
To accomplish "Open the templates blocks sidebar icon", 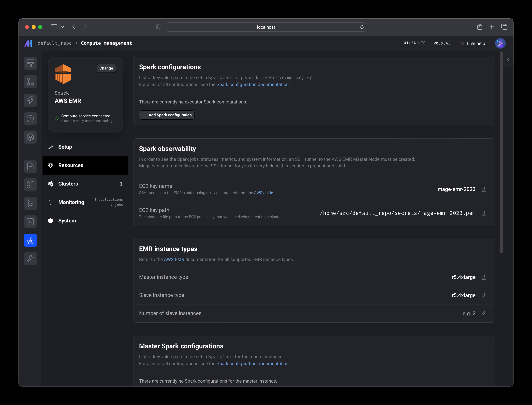I will (x=30, y=185).
